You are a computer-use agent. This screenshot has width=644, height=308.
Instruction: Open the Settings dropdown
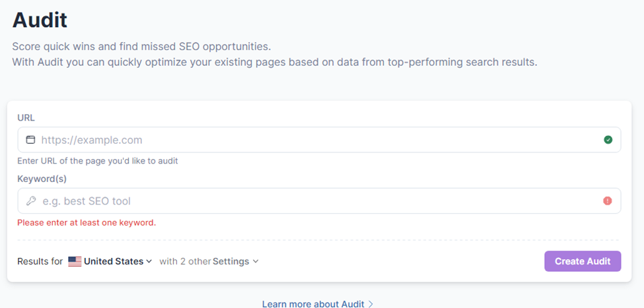point(231,261)
